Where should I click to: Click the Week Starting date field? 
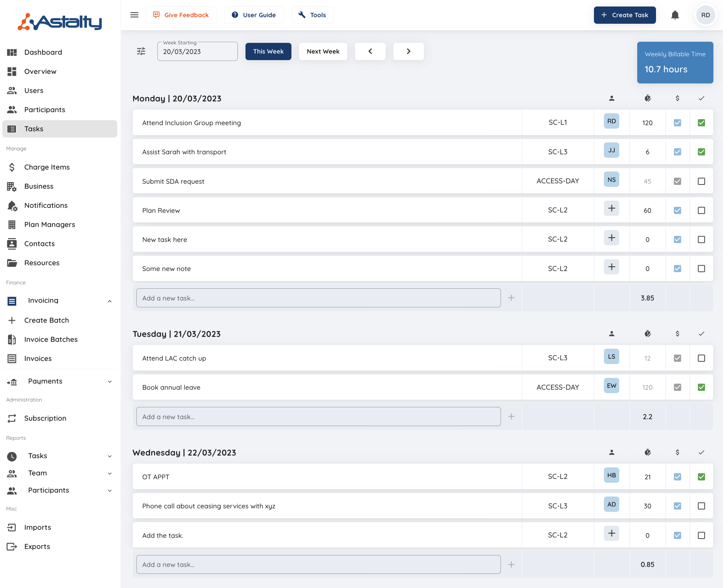[x=197, y=52]
